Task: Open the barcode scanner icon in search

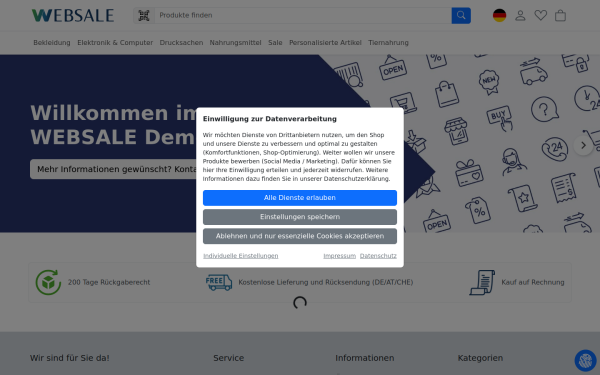Action: (144, 15)
